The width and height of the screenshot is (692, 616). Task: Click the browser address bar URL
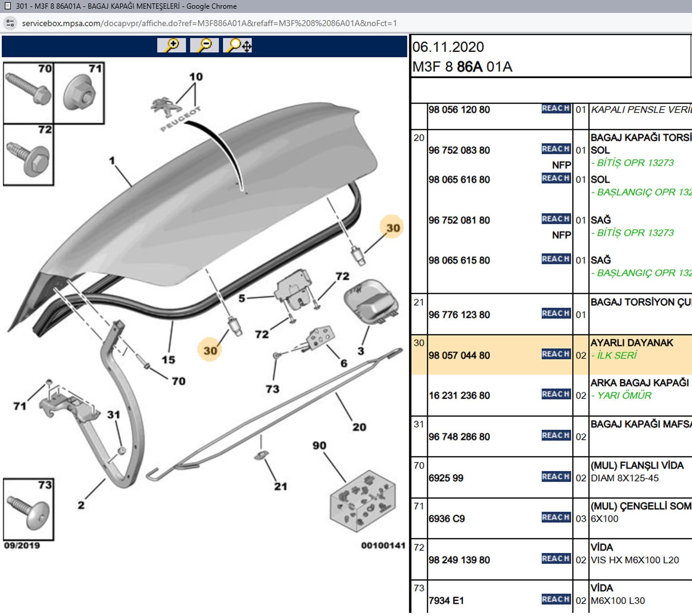(209, 23)
